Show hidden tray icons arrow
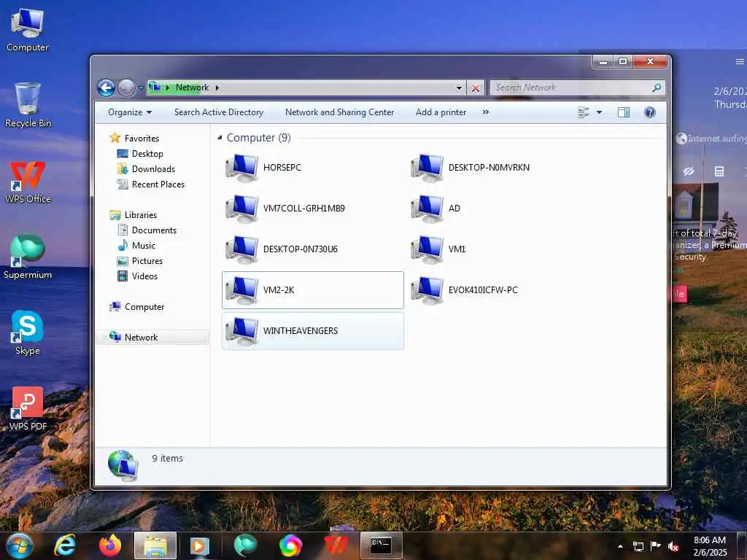Image resolution: width=747 pixels, height=560 pixels. [x=620, y=546]
